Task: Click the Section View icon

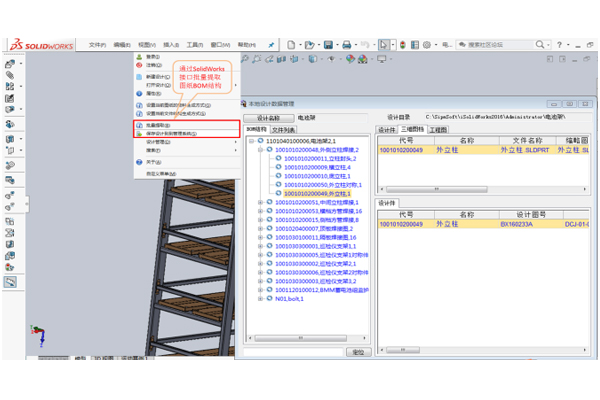Action: click(x=282, y=59)
